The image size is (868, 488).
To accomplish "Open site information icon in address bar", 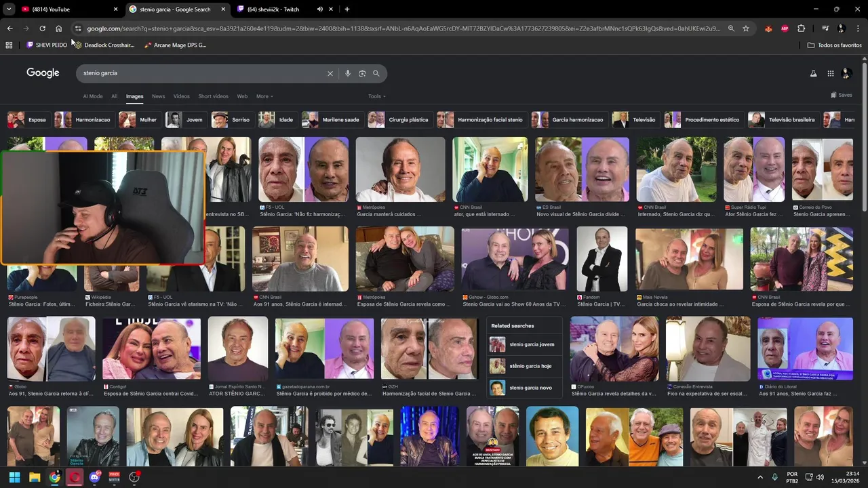I will [78, 28].
